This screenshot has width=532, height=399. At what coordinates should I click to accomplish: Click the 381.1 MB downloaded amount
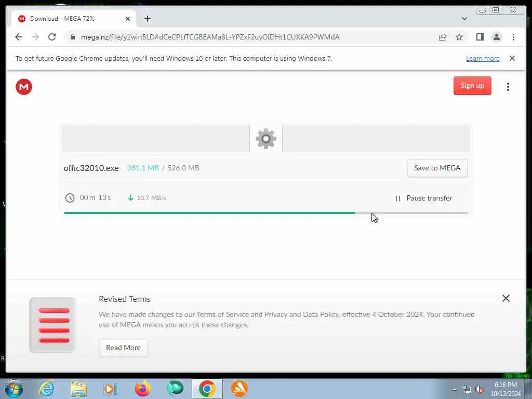(x=143, y=168)
